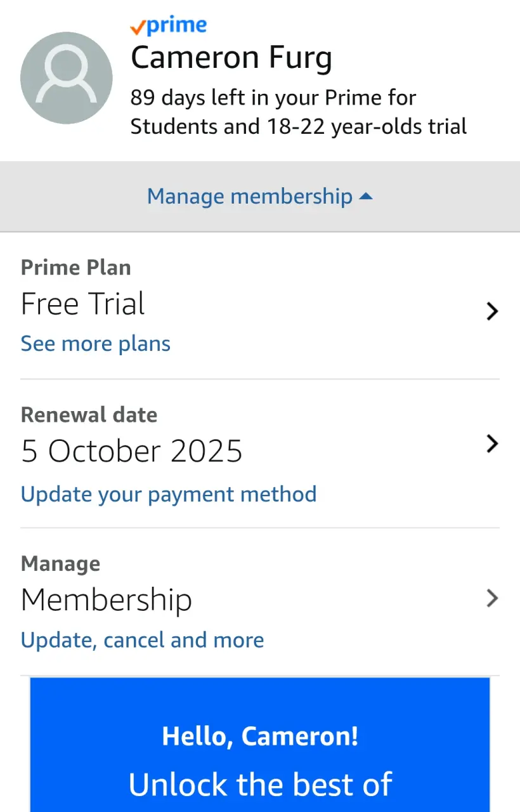
Task: Click Update your payment method link
Action: [169, 494]
